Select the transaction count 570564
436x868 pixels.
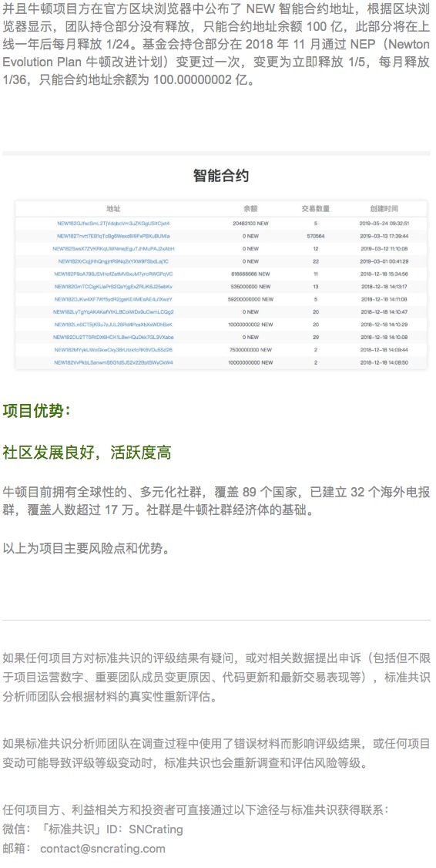click(x=315, y=236)
